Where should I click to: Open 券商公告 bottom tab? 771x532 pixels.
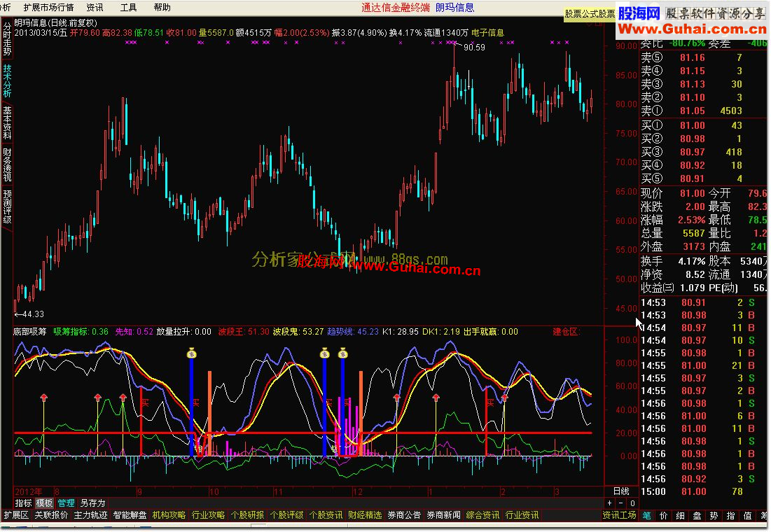[x=404, y=514]
